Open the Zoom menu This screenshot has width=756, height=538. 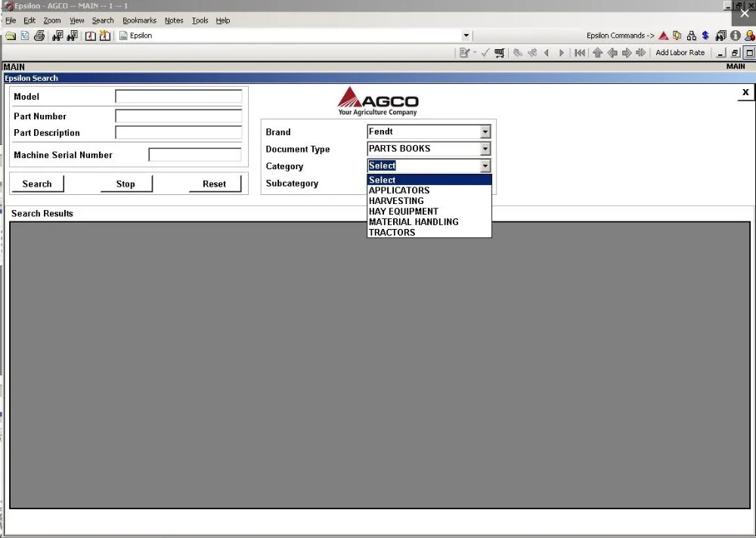click(x=52, y=20)
